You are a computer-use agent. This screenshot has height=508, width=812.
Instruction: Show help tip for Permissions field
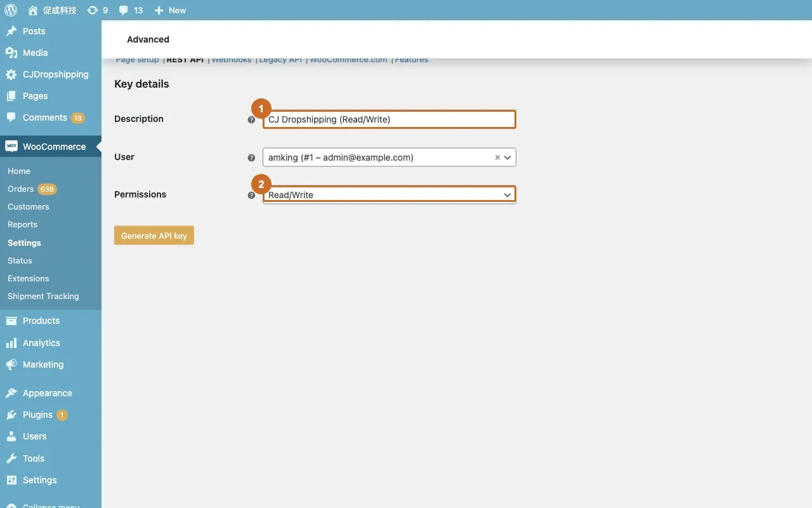[x=251, y=195]
